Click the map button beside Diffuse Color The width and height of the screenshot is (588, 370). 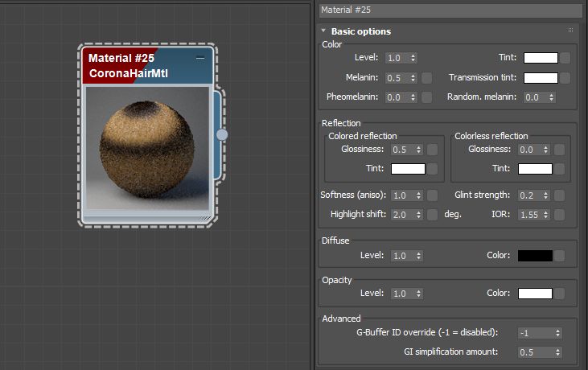[559, 256]
